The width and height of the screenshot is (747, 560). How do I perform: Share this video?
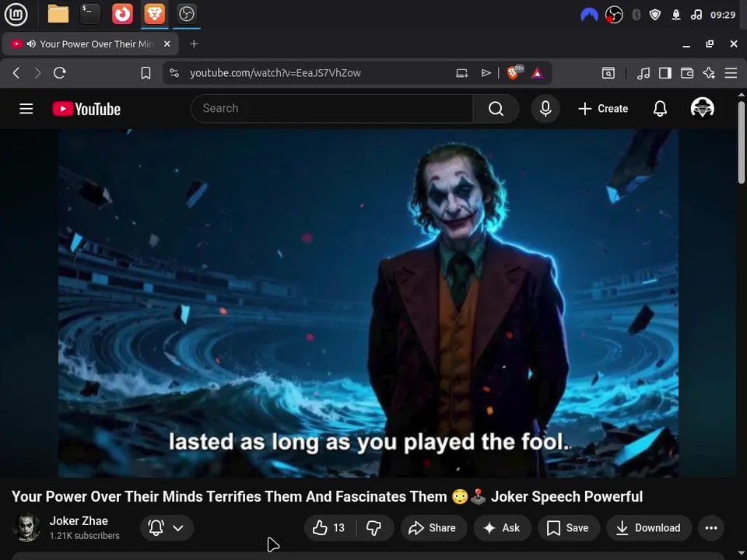(x=433, y=527)
